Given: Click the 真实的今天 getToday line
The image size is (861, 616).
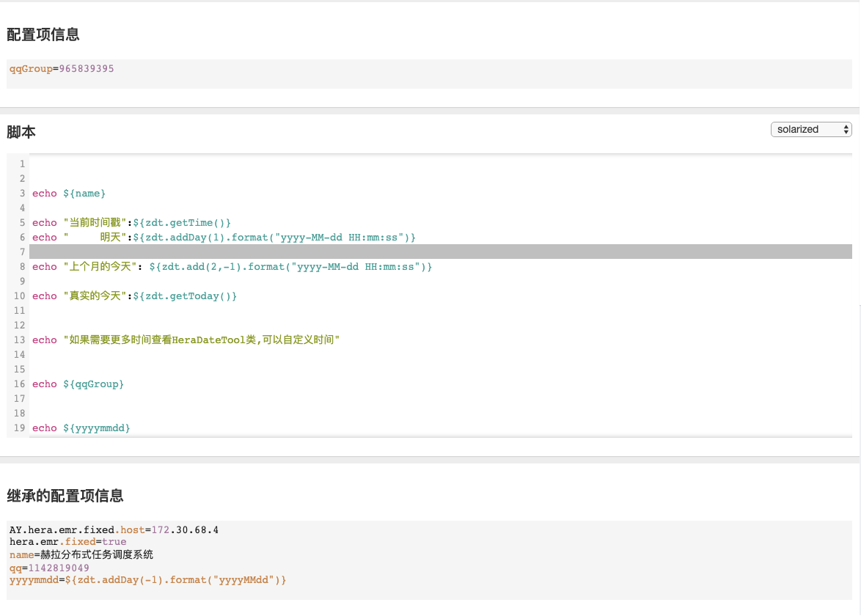Looking at the screenshot, I should 134,296.
